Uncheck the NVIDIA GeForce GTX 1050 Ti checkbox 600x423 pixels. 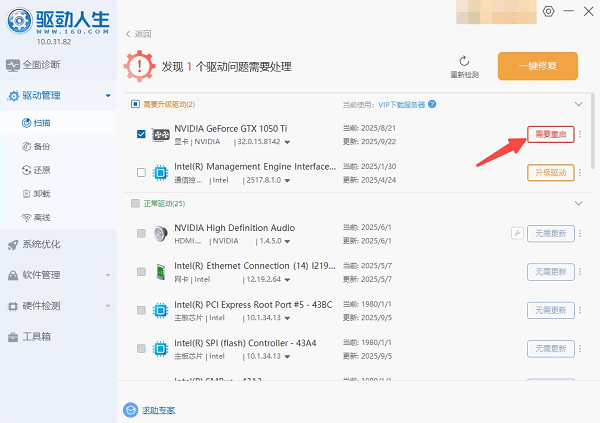141,134
